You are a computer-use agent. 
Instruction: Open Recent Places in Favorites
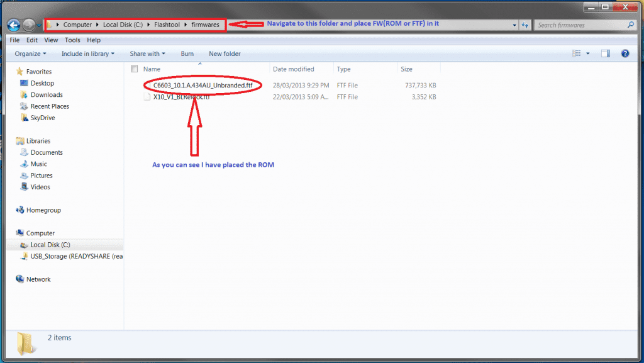[x=50, y=106]
